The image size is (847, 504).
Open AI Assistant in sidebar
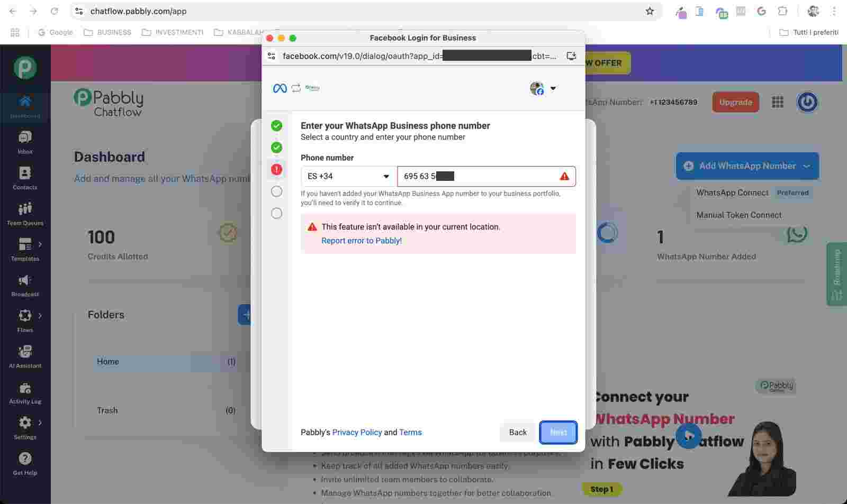coord(25,356)
